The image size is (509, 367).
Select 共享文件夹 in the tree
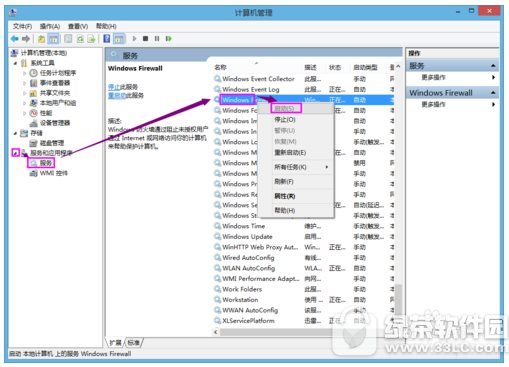[x=55, y=93]
